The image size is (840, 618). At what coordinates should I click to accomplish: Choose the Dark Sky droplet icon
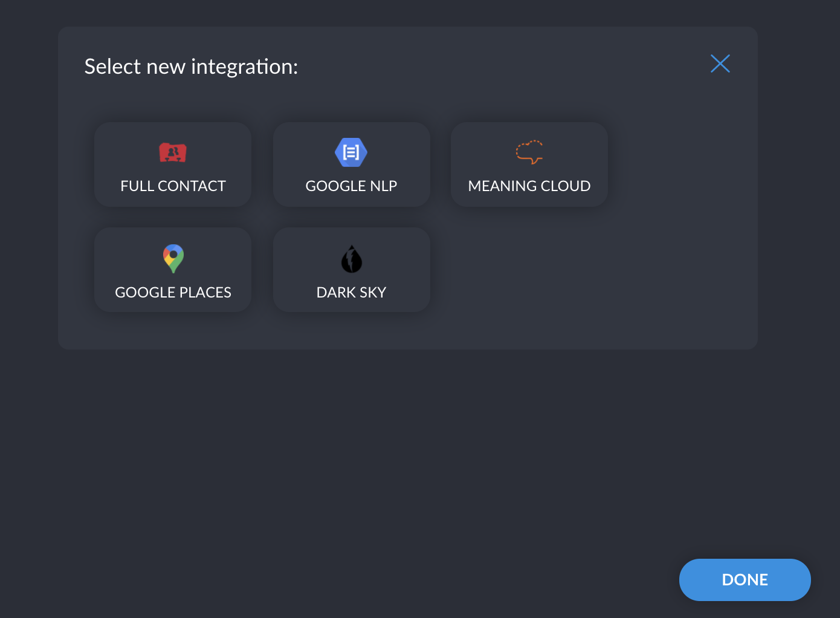tap(352, 259)
